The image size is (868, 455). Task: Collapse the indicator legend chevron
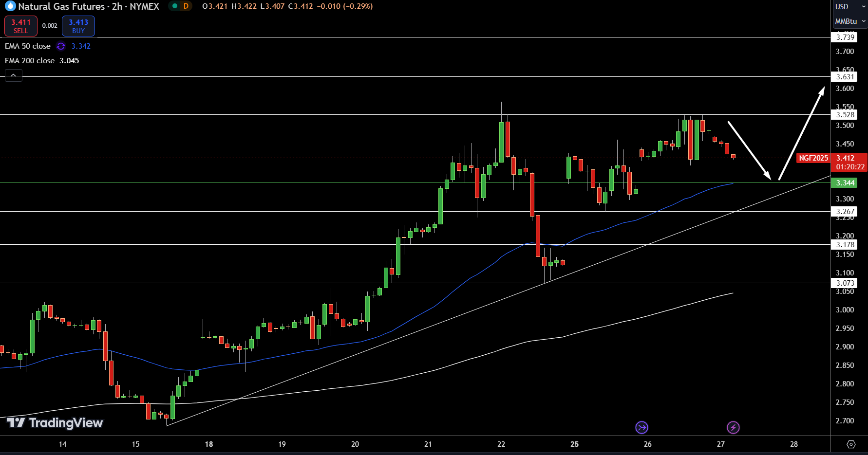[x=14, y=75]
